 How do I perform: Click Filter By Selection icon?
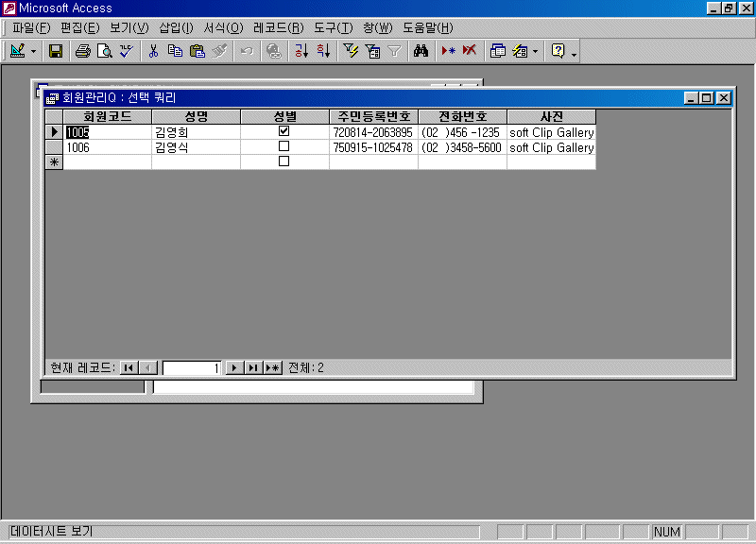coord(351,51)
